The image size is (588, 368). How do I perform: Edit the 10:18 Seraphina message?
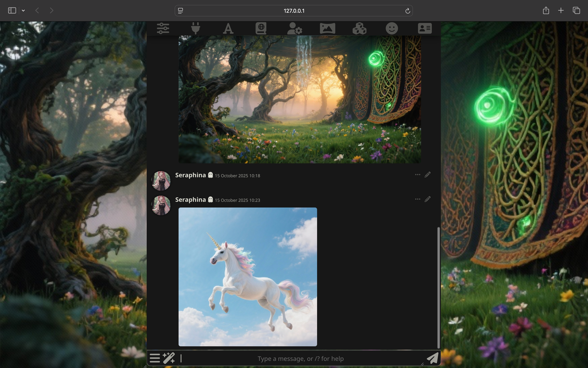click(427, 175)
